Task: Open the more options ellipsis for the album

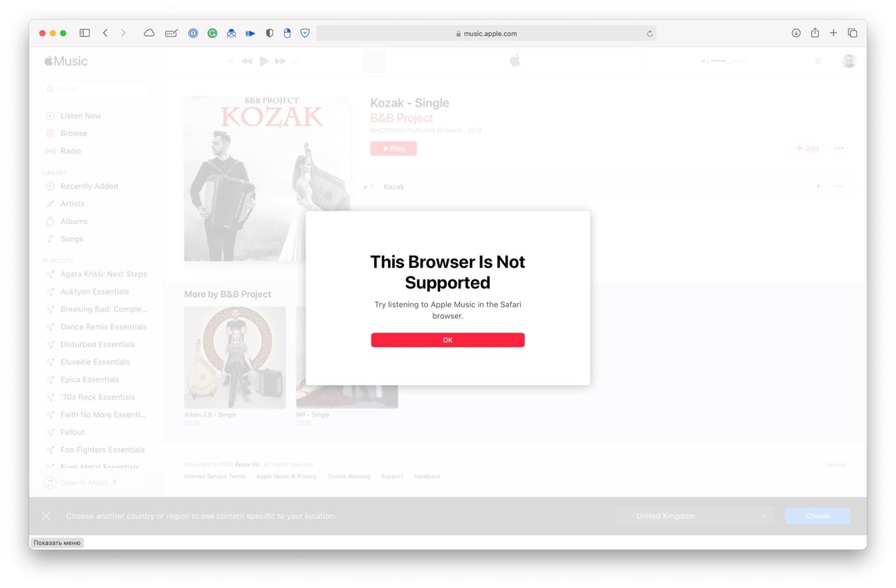Action: [839, 148]
